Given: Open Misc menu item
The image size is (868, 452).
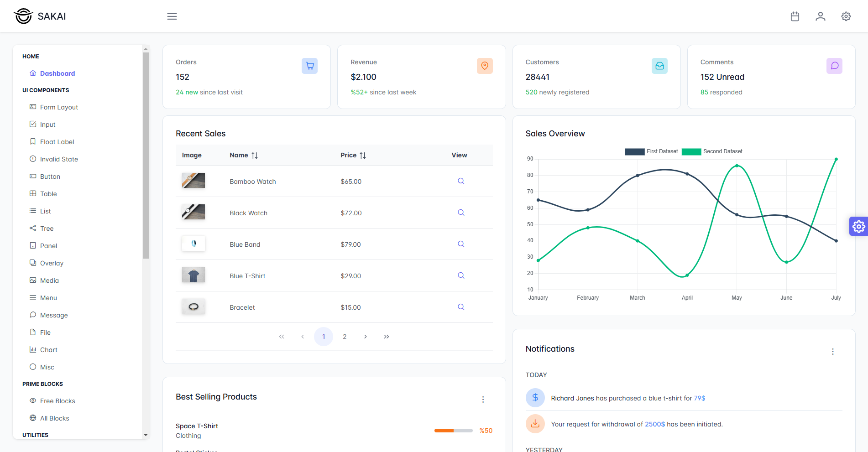Looking at the screenshot, I should (42, 367).
